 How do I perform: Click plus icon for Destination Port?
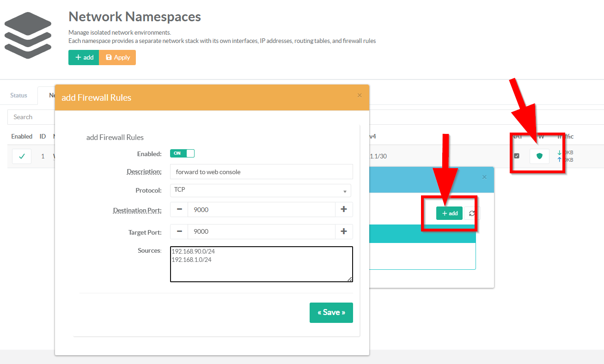click(x=344, y=209)
